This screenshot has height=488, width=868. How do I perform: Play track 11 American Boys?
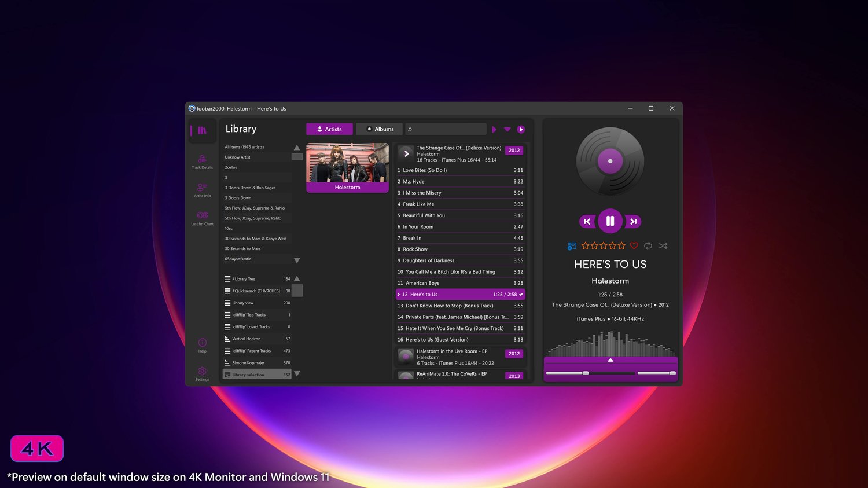click(x=460, y=283)
